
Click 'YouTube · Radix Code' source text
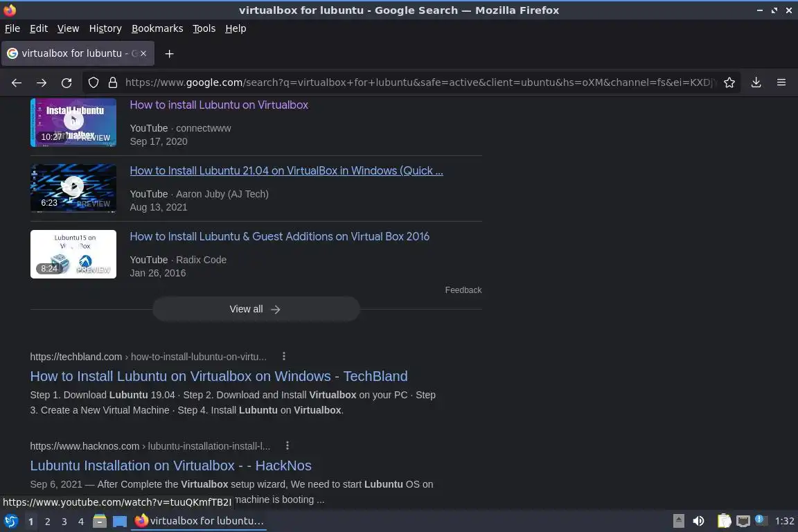click(x=178, y=260)
